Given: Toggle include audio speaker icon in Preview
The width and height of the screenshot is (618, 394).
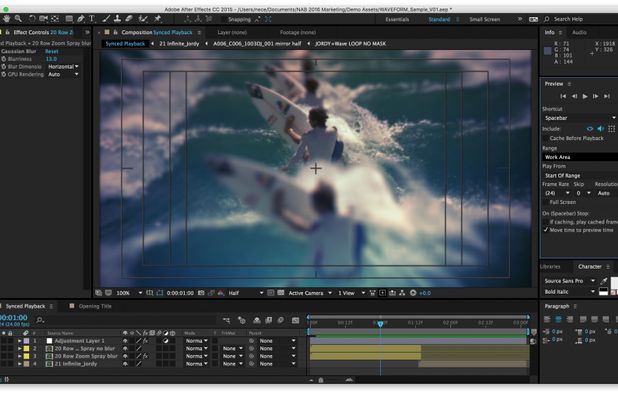Looking at the screenshot, I should (x=601, y=129).
